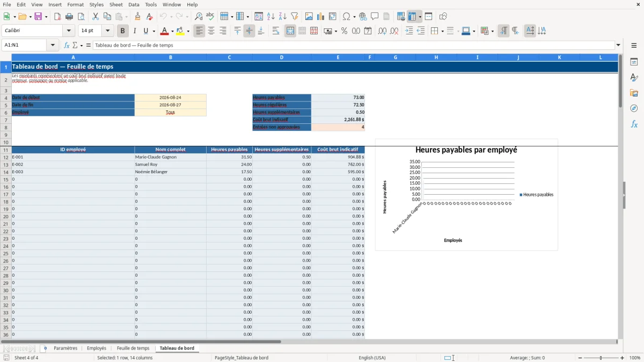Click the Cut scissors icon

[96, 17]
